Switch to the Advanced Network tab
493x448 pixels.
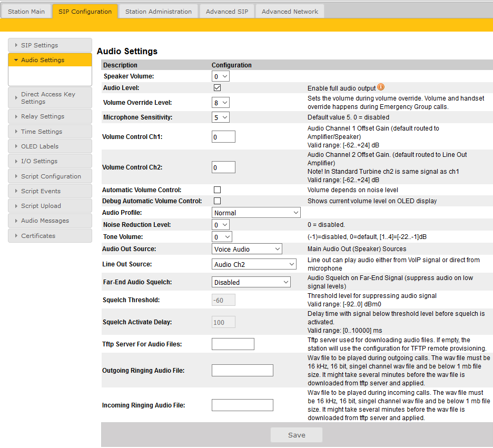(290, 12)
